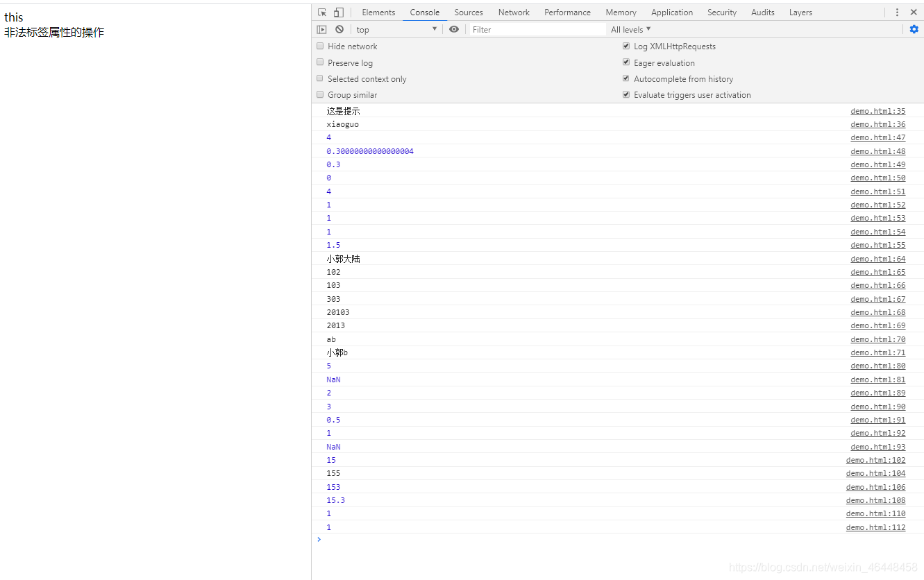Image resolution: width=924 pixels, height=580 pixels.
Task: Open the Network tab
Action: (x=514, y=12)
